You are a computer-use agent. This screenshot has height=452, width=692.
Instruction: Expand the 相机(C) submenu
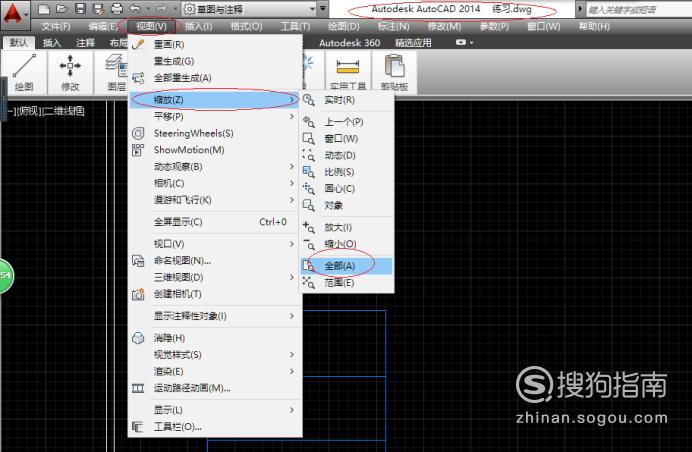click(x=214, y=183)
